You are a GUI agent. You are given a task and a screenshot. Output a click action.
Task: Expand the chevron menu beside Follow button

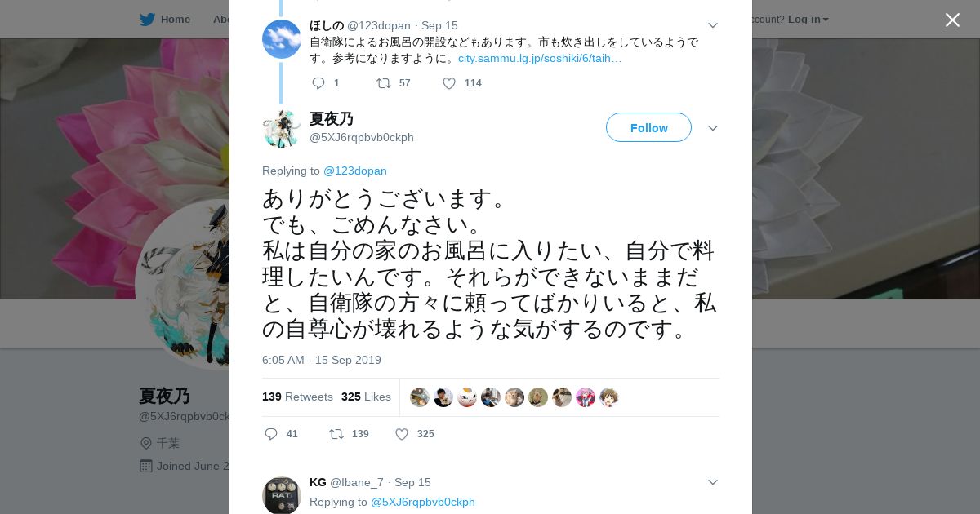[x=712, y=128]
